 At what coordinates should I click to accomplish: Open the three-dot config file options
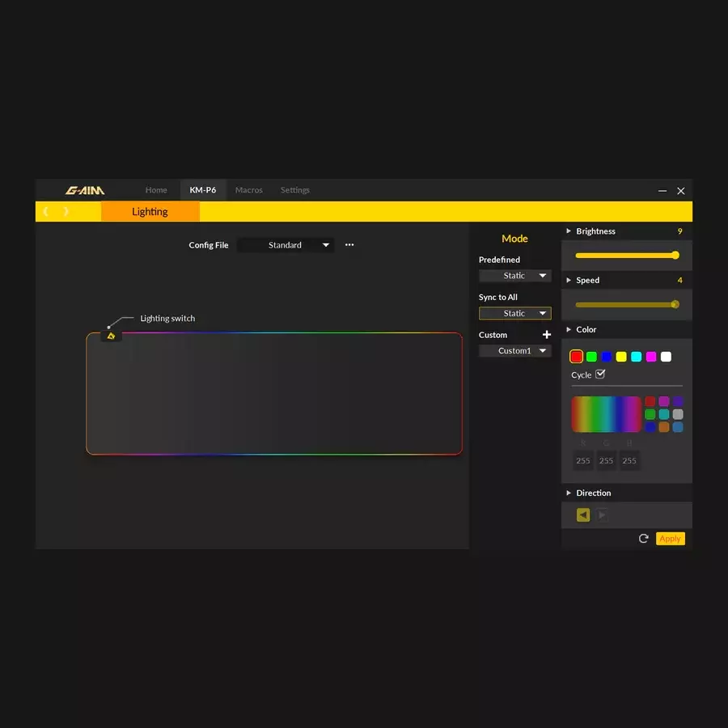349,244
